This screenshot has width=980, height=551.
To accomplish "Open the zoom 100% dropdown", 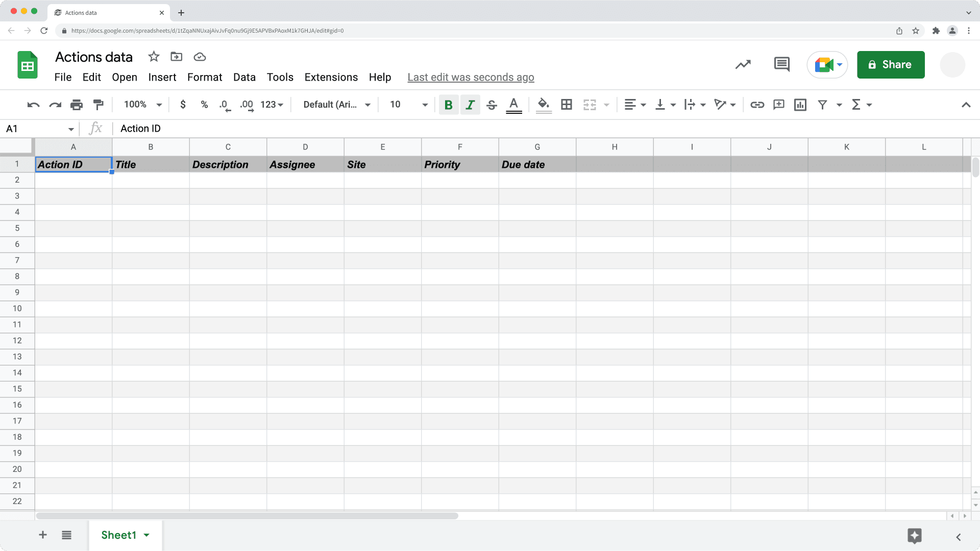I will click(143, 105).
